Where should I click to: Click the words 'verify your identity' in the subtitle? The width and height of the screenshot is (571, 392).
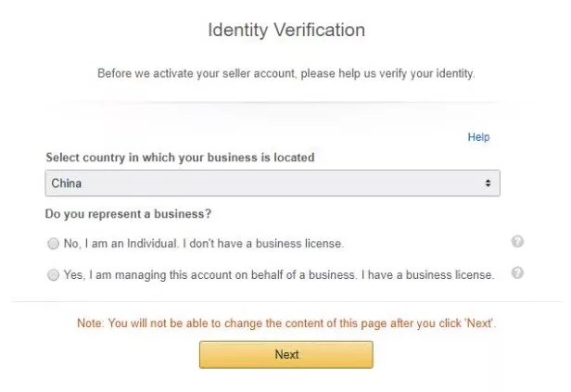point(427,73)
